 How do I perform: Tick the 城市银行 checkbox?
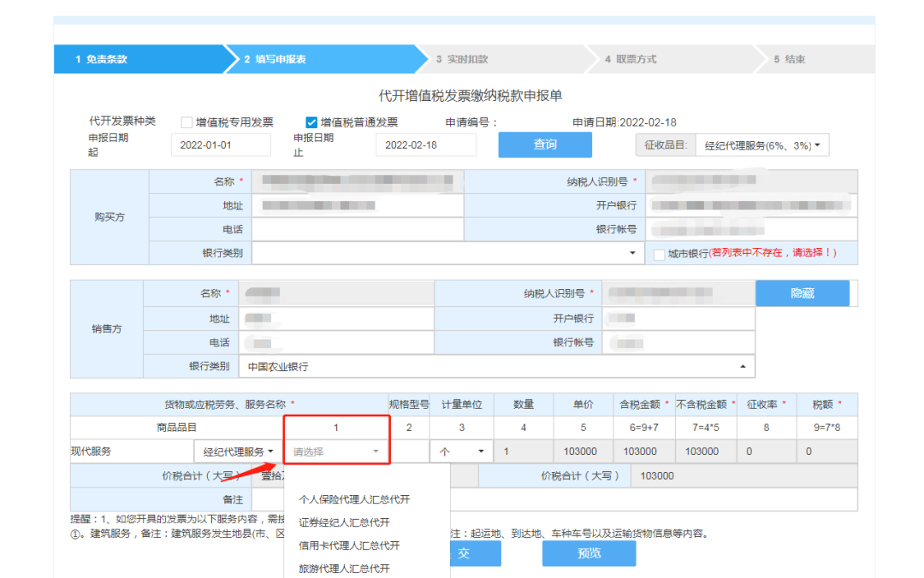tap(659, 254)
